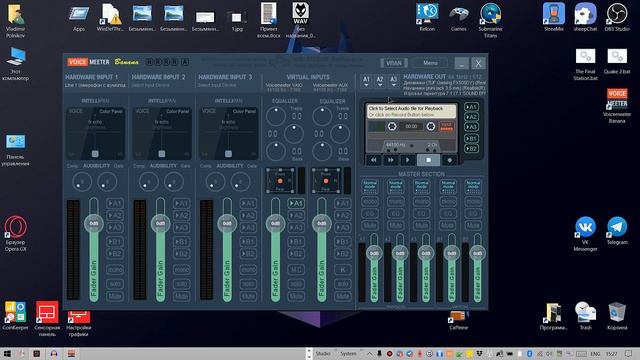This screenshot has width=640, height=360.
Task: Click the Gate audibility knob on Hardware Input 2
Action: (174, 182)
